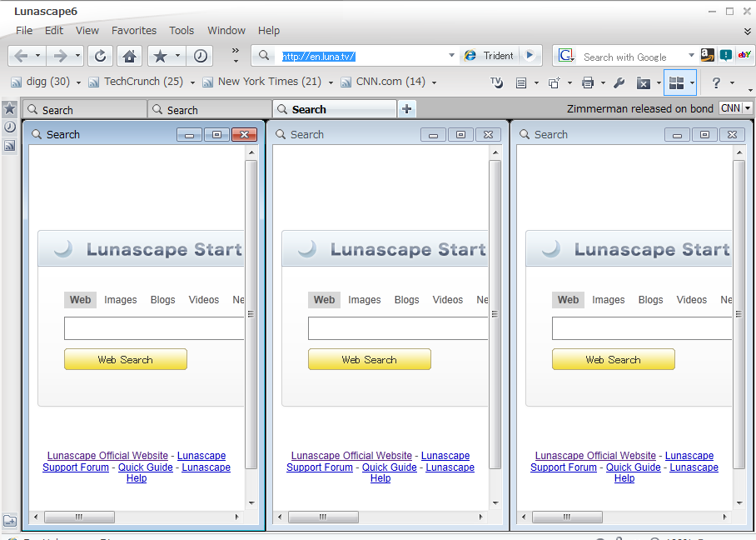Viewport: 756px width, 540px height.
Task: Open the Tools menu
Action: [182, 31]
